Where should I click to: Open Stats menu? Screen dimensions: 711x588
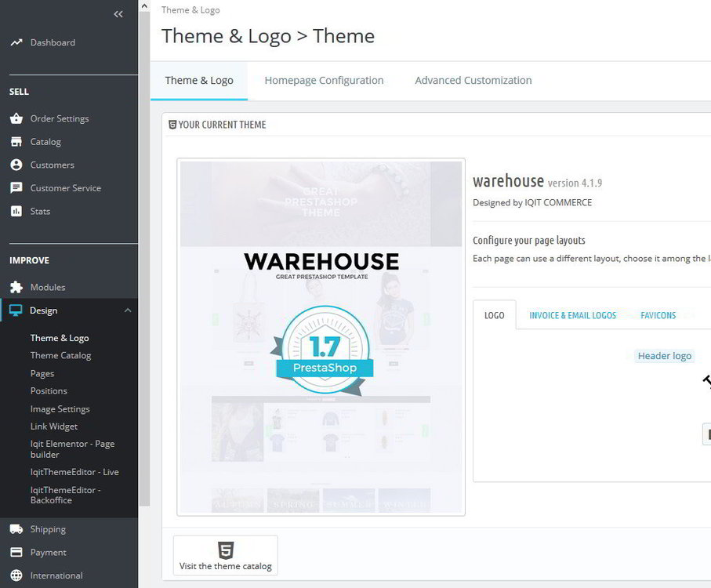coord(40,211)
